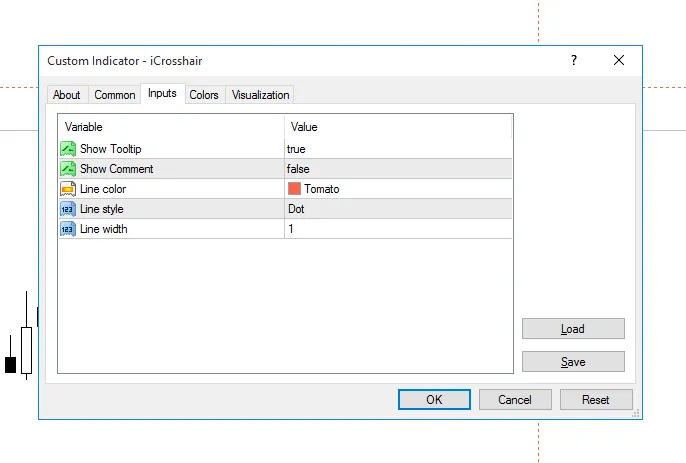The image size is (686, 463).
Task: Click the question mark help button
Action: (x=574, y=61)
